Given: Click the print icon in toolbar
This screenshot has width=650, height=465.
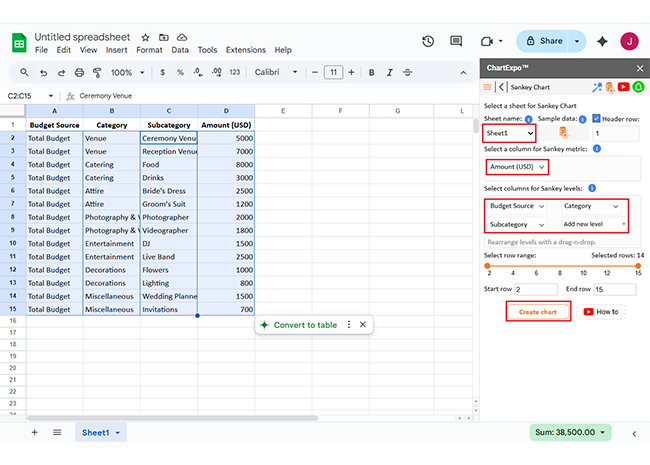Looking at the screenshot, I should [79, 73].
